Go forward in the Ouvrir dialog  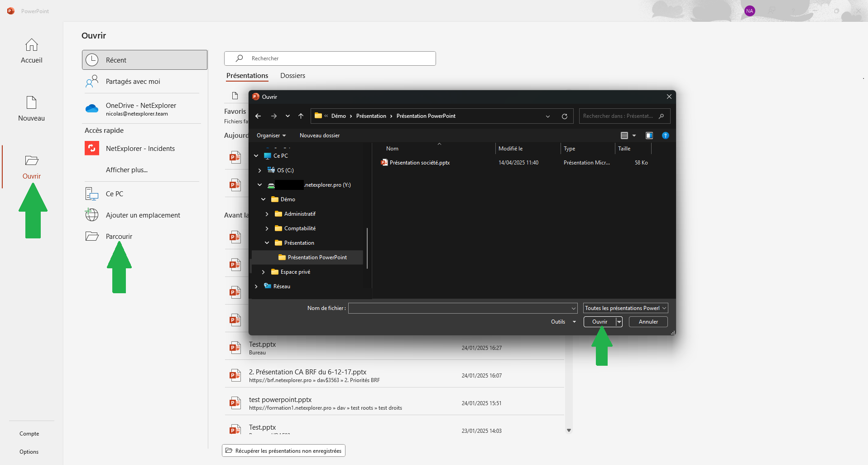coord(274,116)
